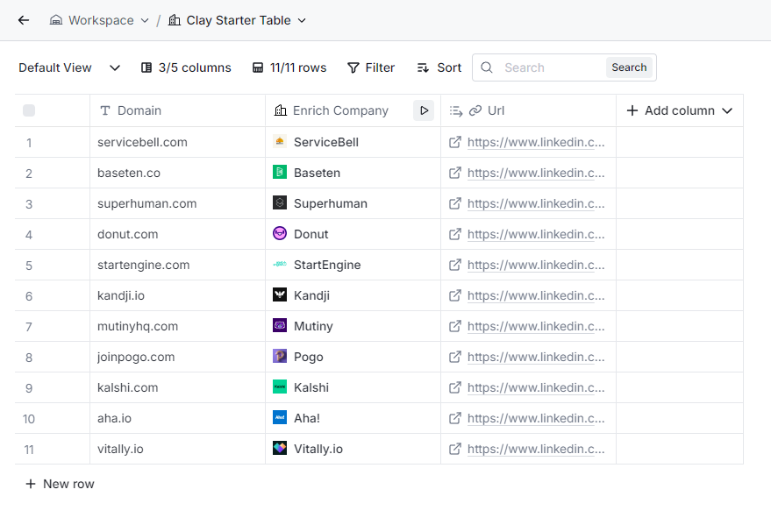The width and height of the screenshot is (771, 532).
Task: Click the ServiceBell company logo
Action: click(x=280, y=141)
